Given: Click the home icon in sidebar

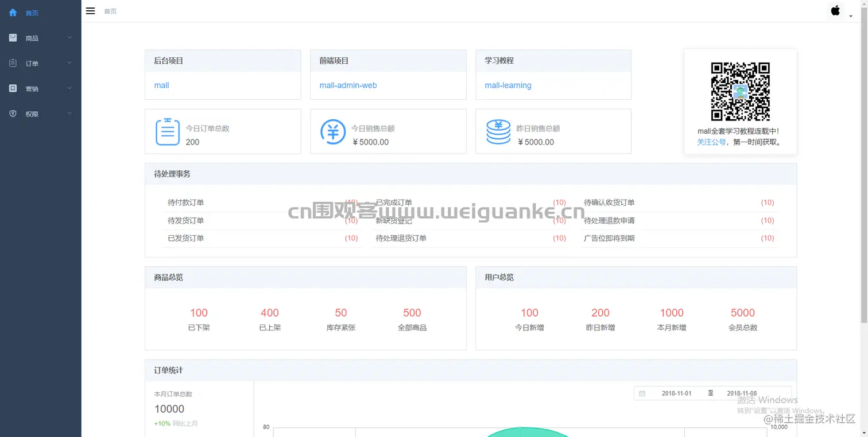Looking at the screenshot, I should coord(13,13).
